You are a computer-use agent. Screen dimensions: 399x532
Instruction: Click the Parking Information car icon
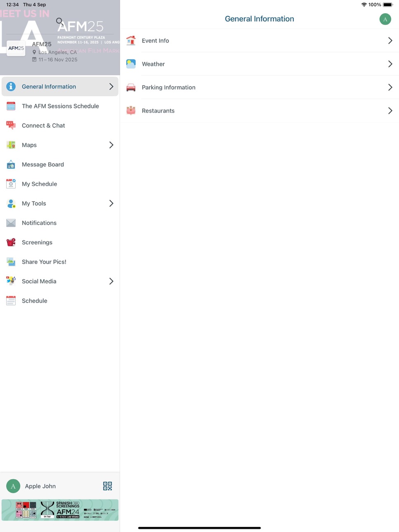(131, 87)
